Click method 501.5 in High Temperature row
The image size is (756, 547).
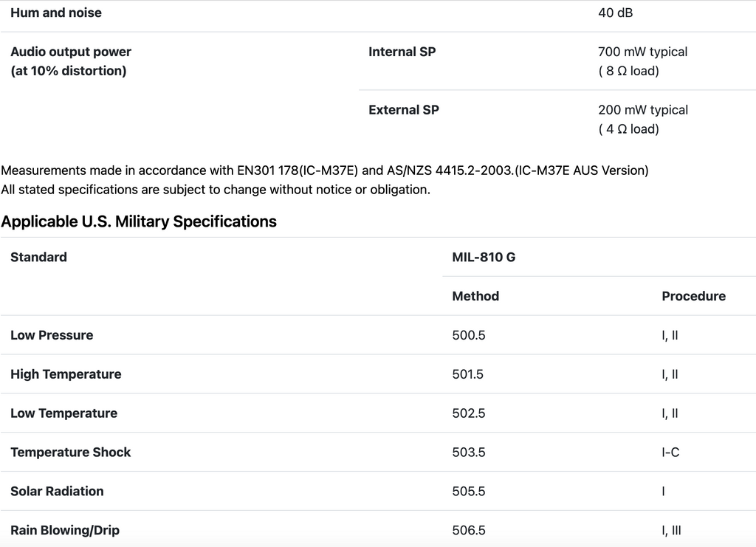pos(468,374)
